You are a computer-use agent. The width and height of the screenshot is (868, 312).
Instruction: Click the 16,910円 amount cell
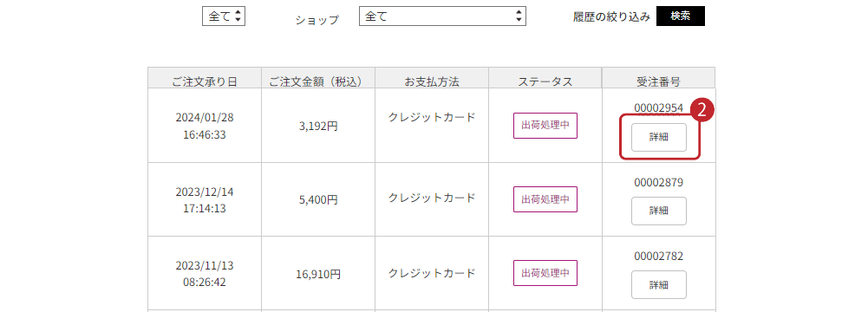(x=318, y=273)
